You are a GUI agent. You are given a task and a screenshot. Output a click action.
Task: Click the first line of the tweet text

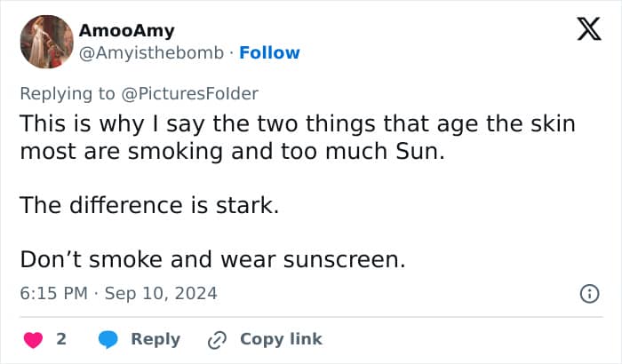pos(298,123)
